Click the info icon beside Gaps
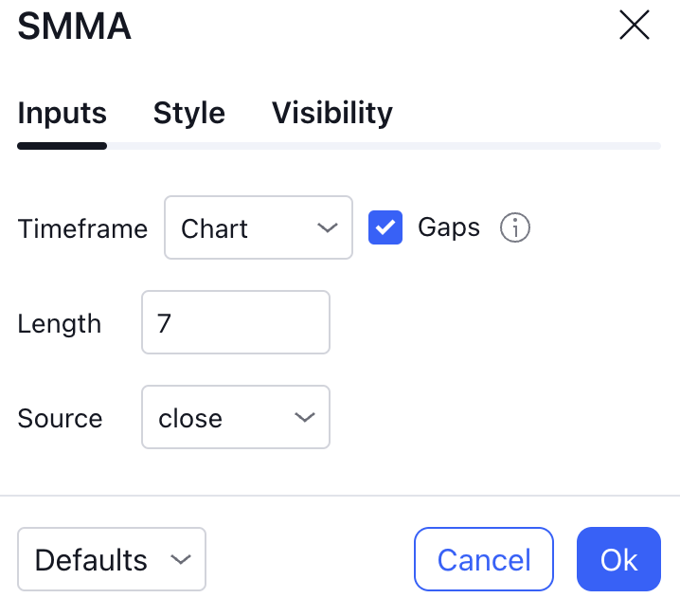The image size is (680, 616). click(515, 228)
